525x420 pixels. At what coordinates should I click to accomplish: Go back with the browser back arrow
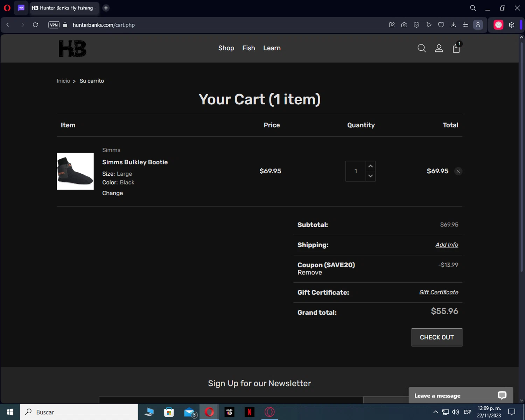point(8,25)
